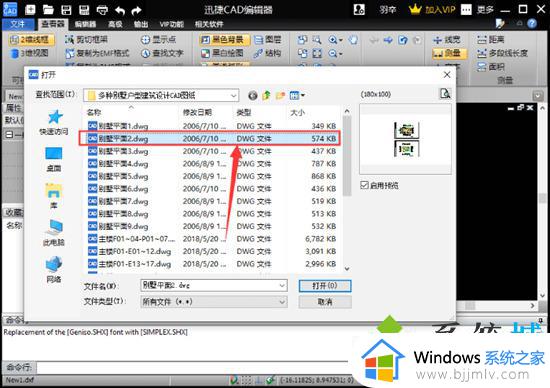
Task: Click the open folder icon in title bar
Action: pos(48,9)
